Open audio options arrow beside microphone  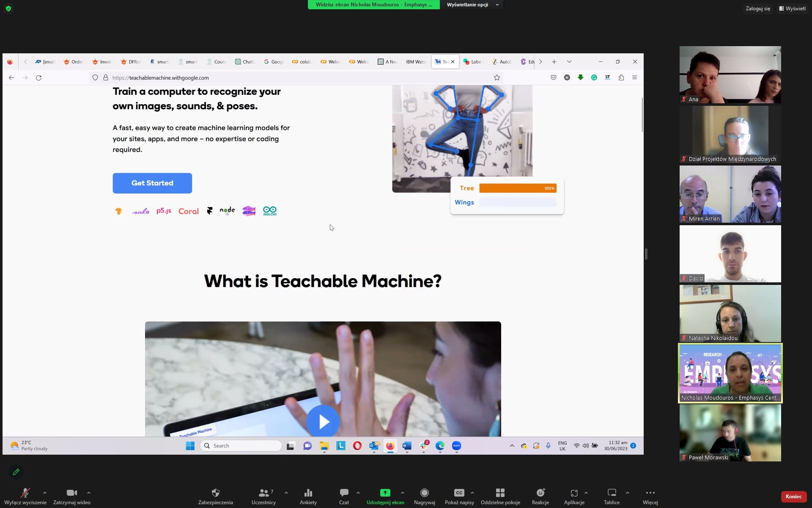[45, 493]
